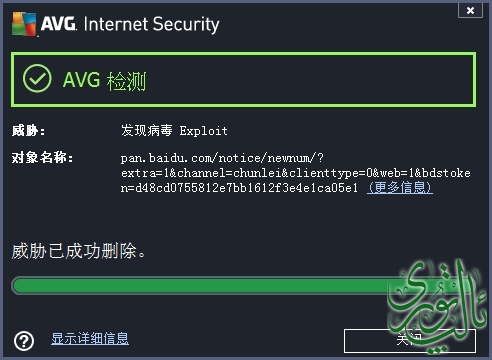Click the 发现病毒 Exploit threat text
This screenshot has width=492, height=360.
pyautogui.click(x=174, y=130)
